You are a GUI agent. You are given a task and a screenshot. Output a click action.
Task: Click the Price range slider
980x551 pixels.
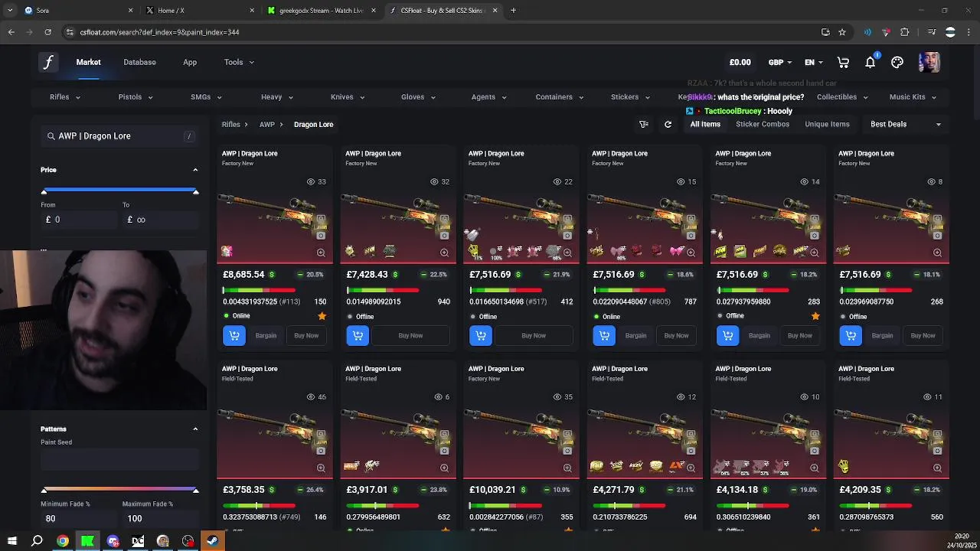click(x=119, y=191)
